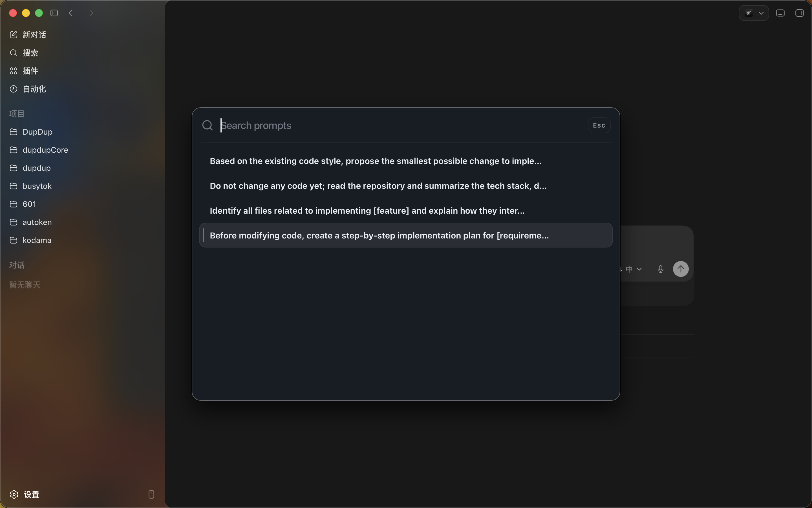812x508 pixels.
Task: Click the folder icon beside kodama
Action: 14,240
